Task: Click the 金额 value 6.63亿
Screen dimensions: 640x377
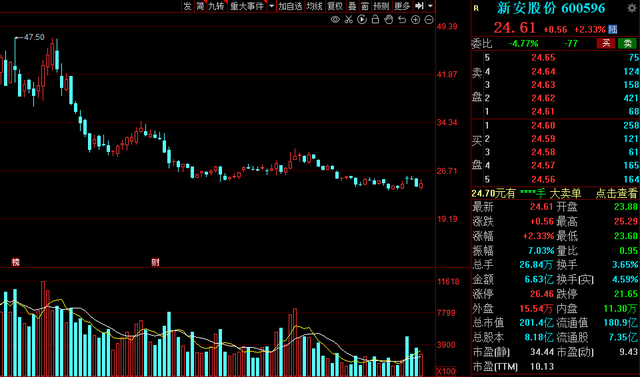Action: tap(539, 279)
